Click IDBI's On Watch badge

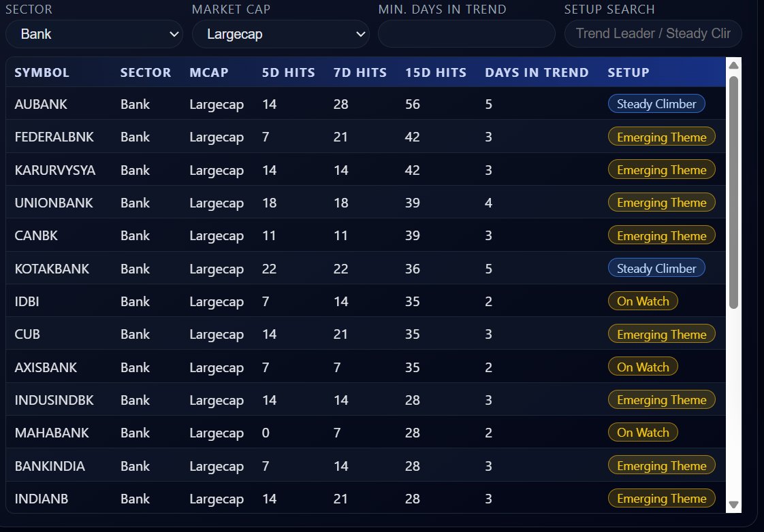coord(643,301)
